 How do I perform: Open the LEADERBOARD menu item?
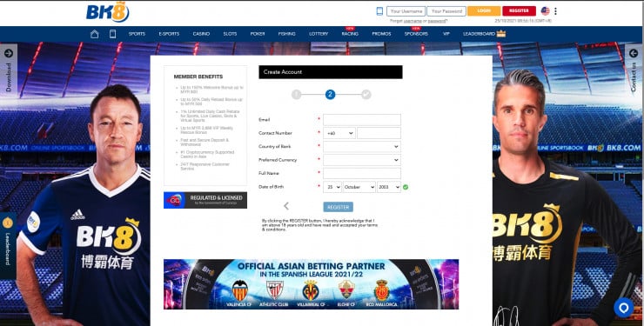coord(480,34)
